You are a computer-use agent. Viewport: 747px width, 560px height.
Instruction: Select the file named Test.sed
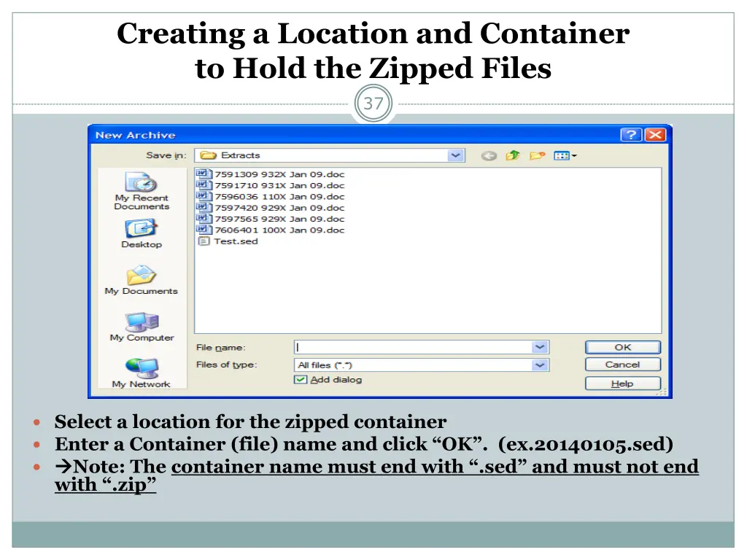click(228, 241)
